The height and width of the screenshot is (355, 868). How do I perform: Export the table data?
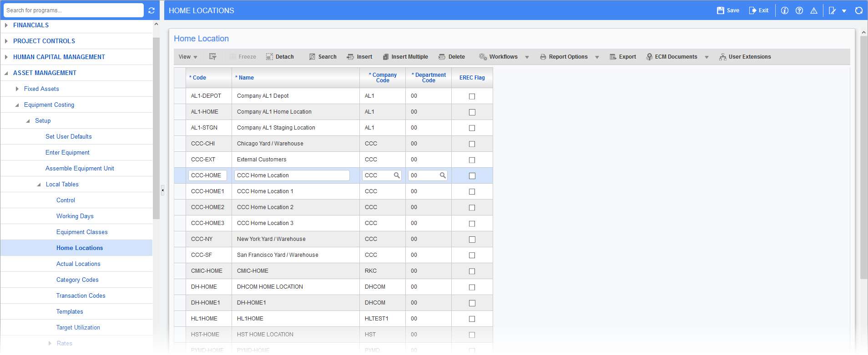tap(623, 57)
